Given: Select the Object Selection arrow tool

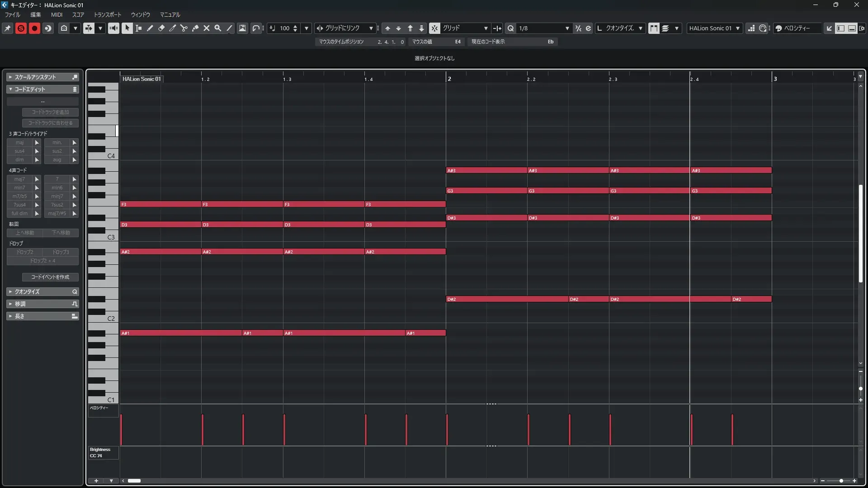Looking at the screenshot, I should tap(127, 28).
